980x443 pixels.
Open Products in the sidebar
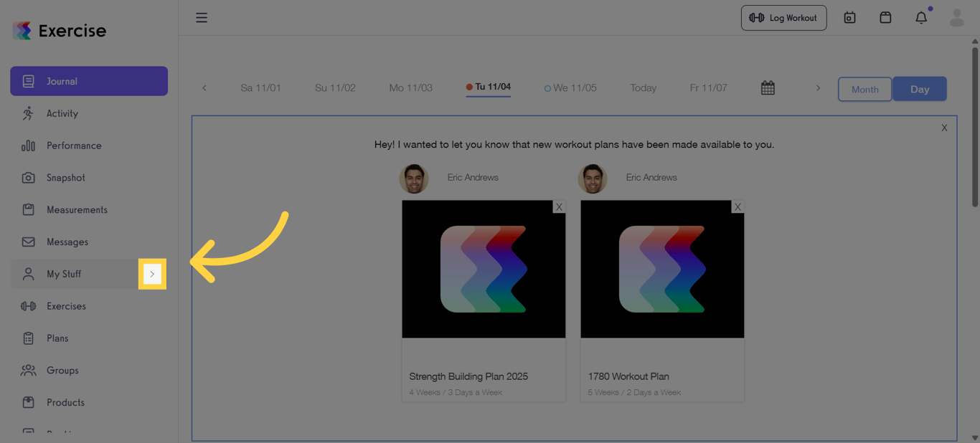click(89, 403)
